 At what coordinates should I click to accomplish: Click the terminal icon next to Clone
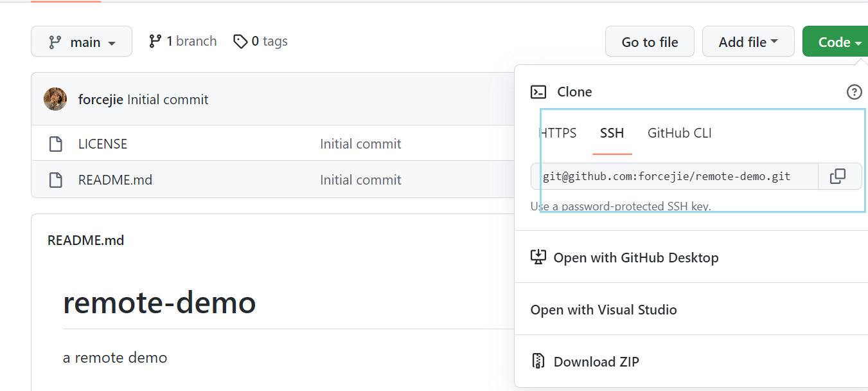pos(538,92)
